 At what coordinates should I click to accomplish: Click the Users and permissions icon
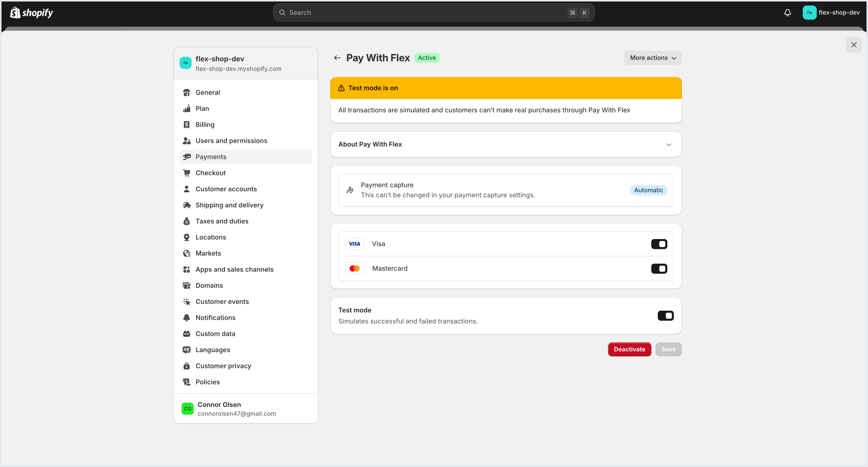[x=186, y=141]
